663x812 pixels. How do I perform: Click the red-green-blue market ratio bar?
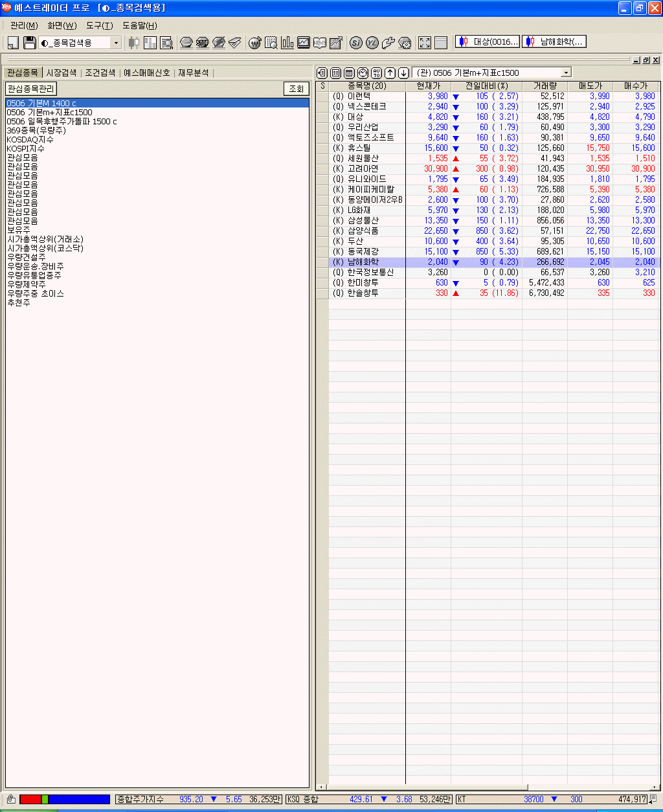[65, 799]
